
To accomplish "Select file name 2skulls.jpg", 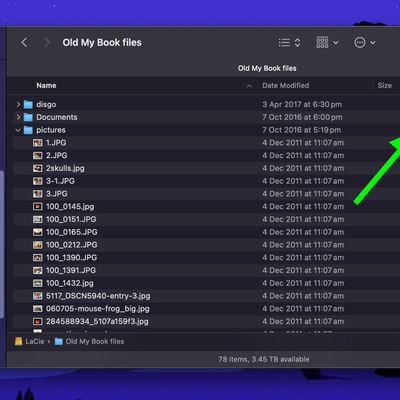I will (x=65, y=168).
